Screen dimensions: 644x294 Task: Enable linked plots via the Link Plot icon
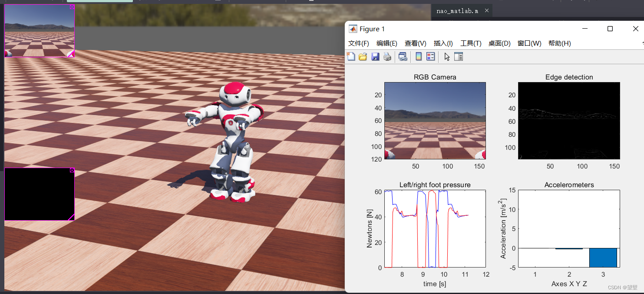pos(403,56)
